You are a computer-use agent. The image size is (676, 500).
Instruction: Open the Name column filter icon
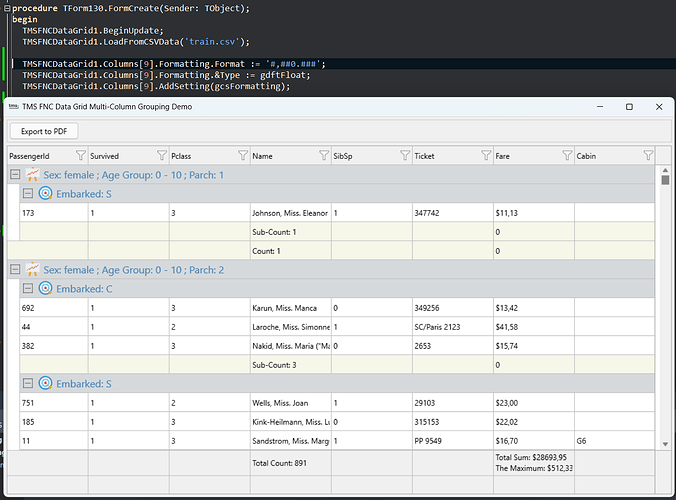tap(323, 155)
